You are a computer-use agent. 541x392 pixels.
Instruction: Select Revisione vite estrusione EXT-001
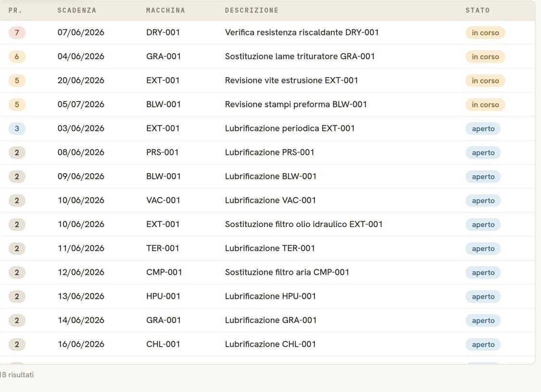pyautogui.click(x=267, y=80)
